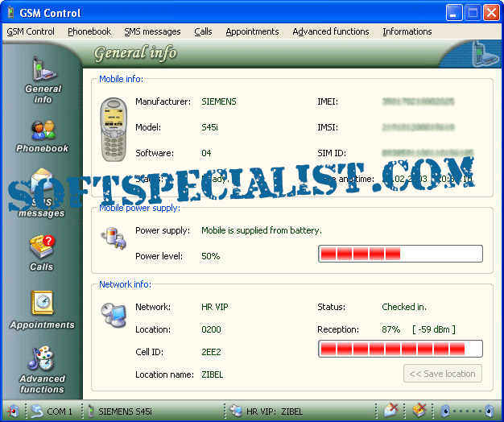
Task: Click the far-left status bar icon
Action: [x=13, y=412]
